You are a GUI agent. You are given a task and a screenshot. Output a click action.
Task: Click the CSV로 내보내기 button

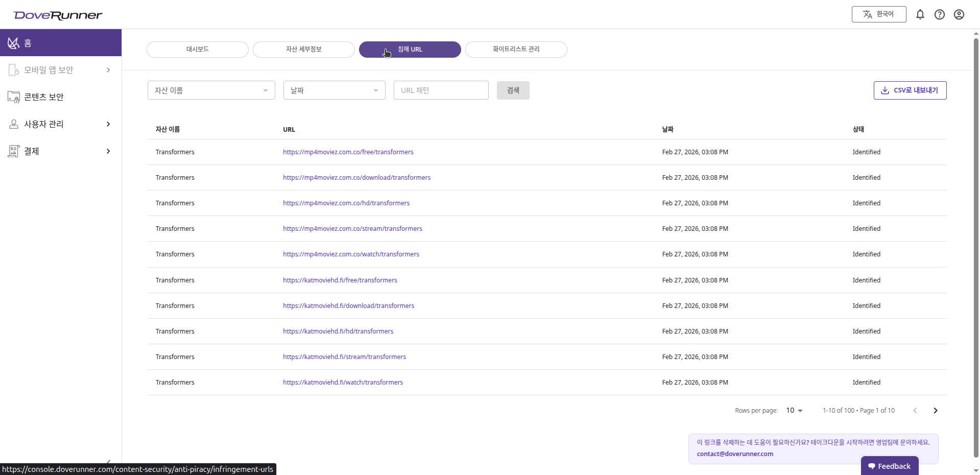click(910, 90)
